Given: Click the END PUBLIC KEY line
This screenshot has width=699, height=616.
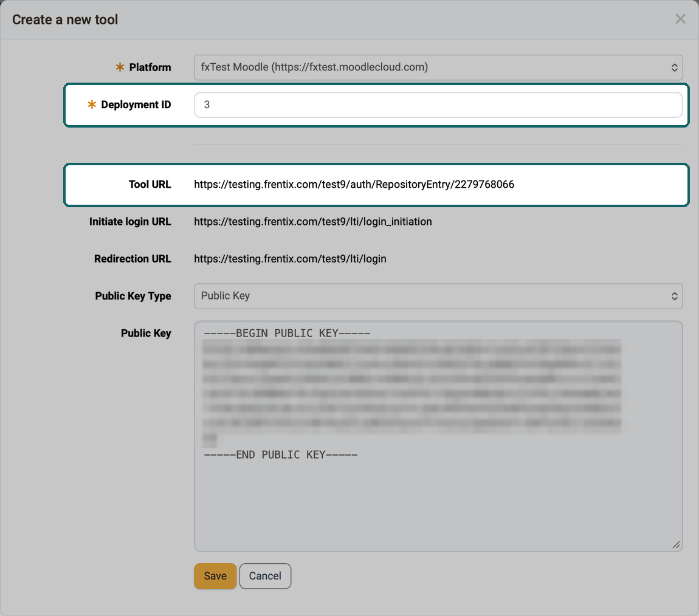Looking at the screenshot, I should click(281, 455).
